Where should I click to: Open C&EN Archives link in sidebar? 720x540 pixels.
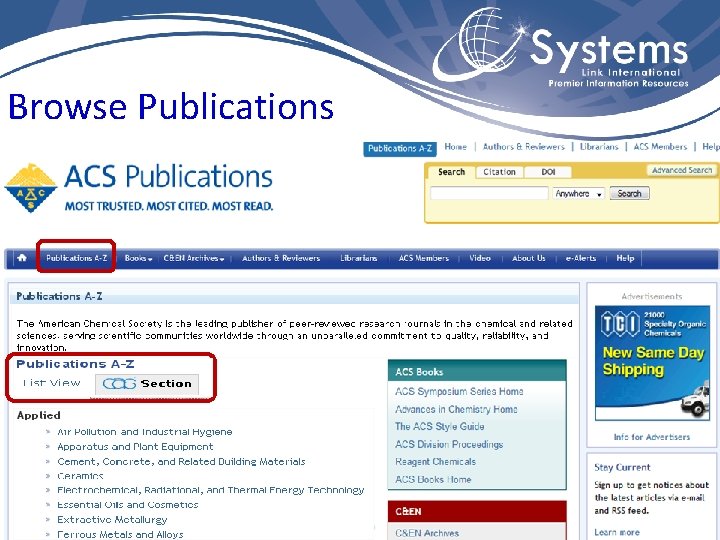427,533
